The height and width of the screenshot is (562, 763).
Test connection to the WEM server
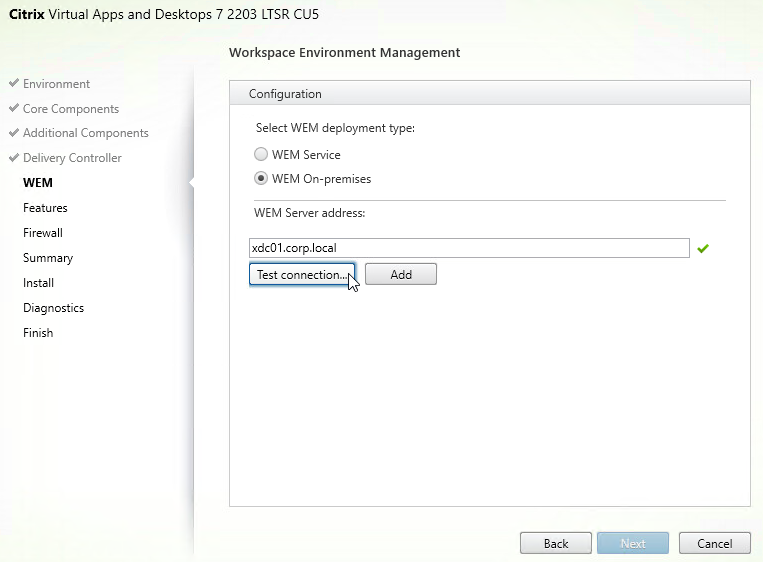[302, 274]
